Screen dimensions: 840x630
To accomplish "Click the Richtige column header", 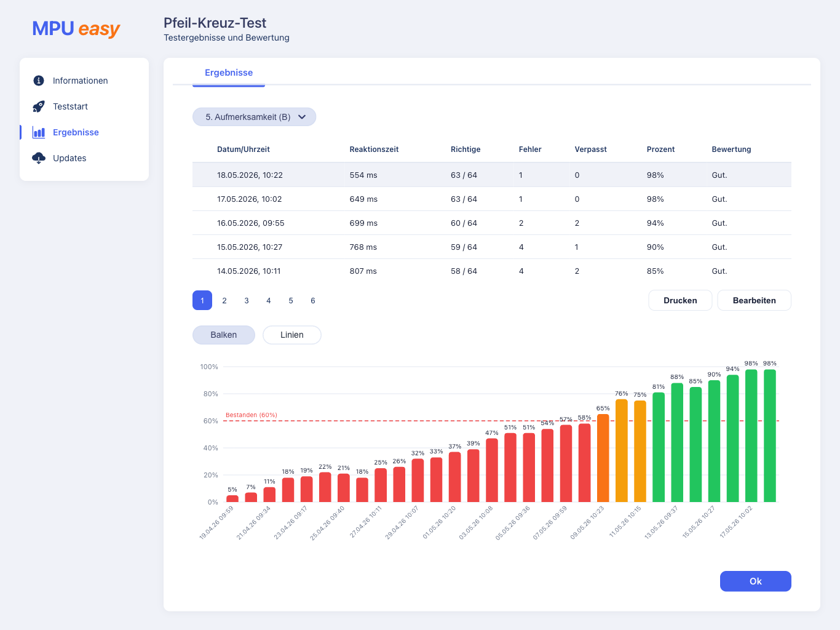I will tap(466, 150).
